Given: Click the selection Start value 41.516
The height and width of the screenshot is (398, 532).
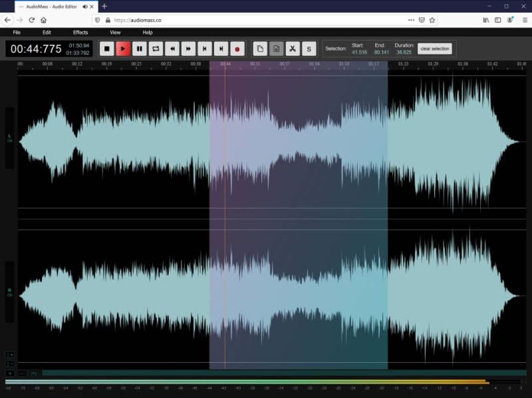Looking at the screenshot, I should point(359,53).
